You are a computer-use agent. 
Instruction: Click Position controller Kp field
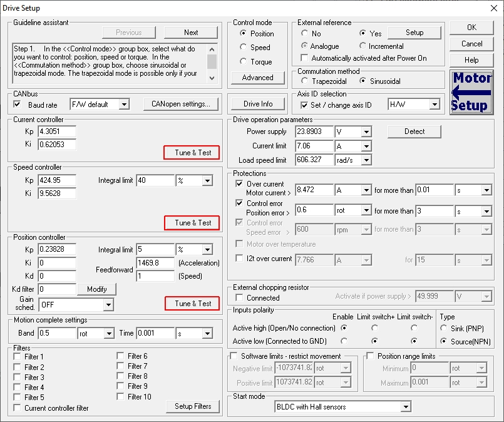[57, 249]
